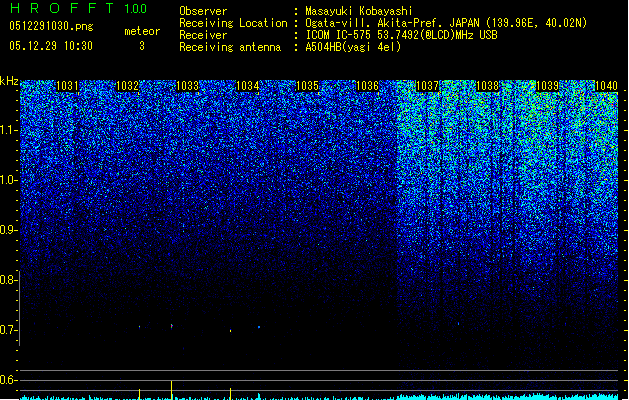
Task: Click the 1034 time marker
Action: click(248, 86)
